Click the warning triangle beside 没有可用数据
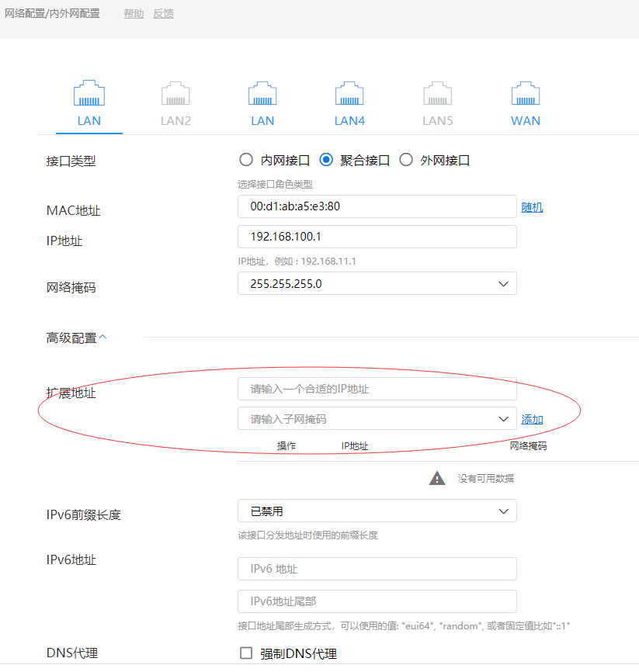The height and width of the screenshot is (672, 639). (437, 478)
